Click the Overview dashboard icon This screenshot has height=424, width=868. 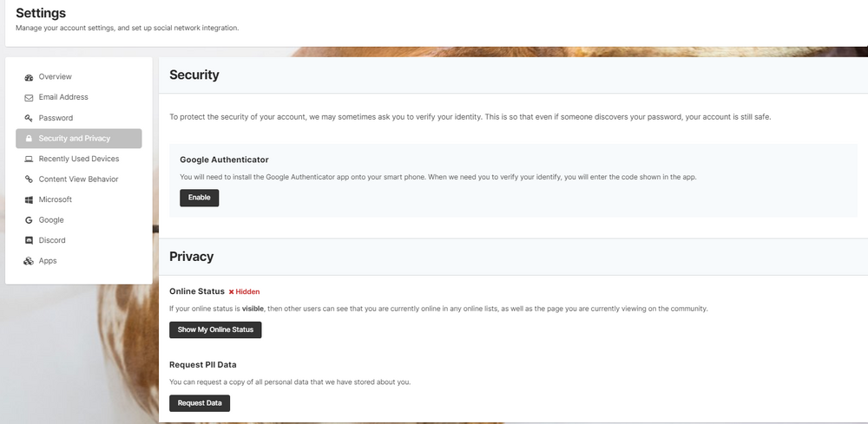(29, 77)
